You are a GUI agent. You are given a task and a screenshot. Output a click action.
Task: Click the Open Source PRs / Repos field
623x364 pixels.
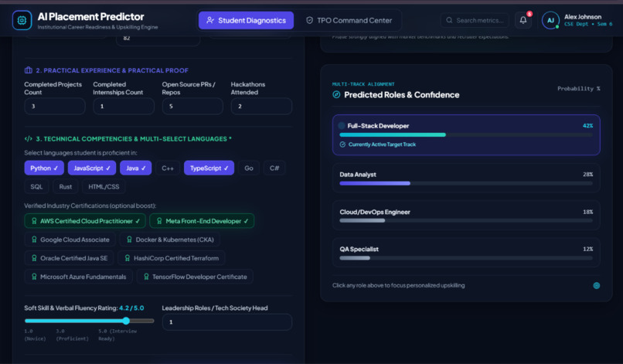point(192,106)
